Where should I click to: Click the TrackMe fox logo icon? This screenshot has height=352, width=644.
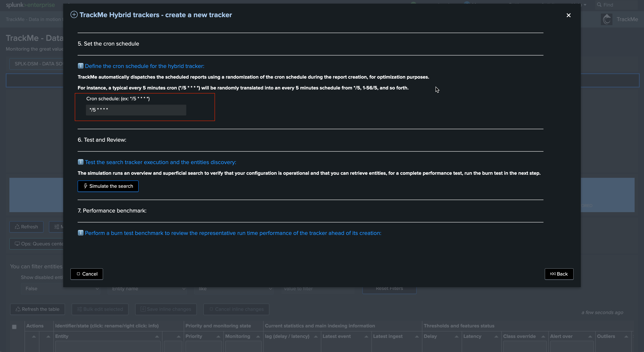(607, 19)
